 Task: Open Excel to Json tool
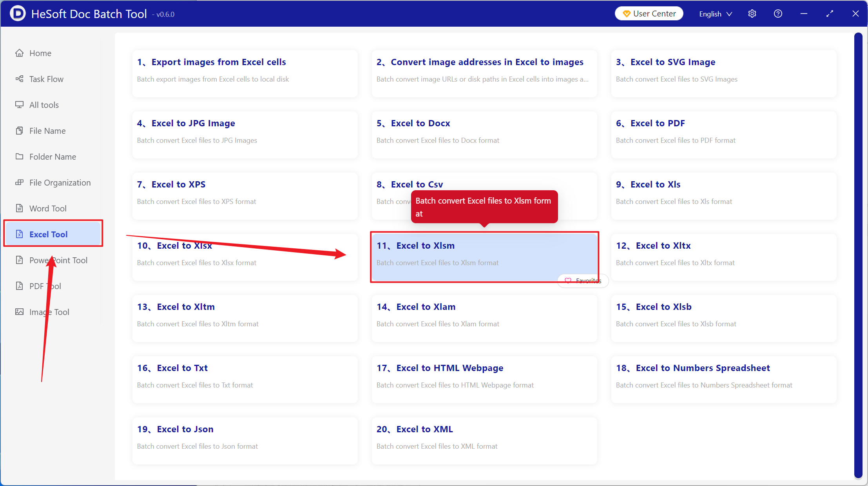[245, 441]
